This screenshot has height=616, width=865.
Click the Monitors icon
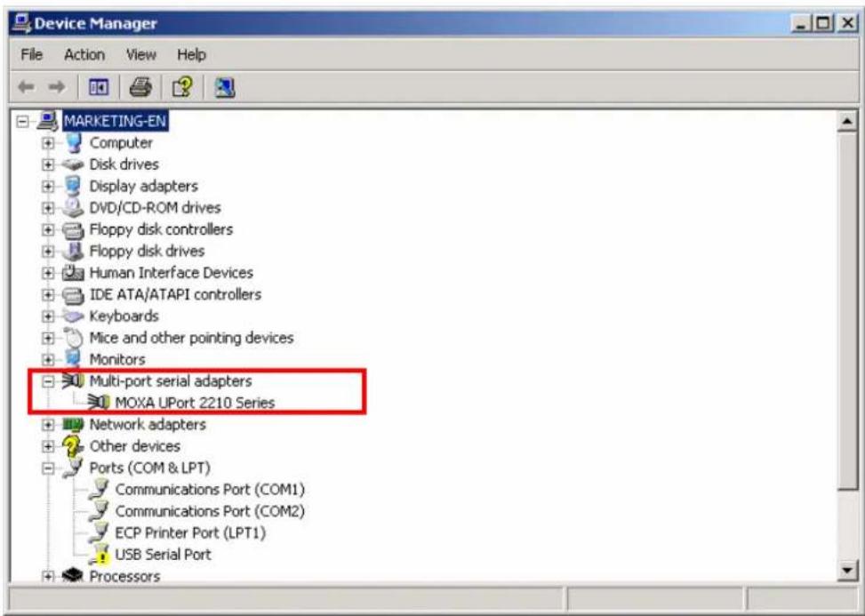(x=72, y=359)
